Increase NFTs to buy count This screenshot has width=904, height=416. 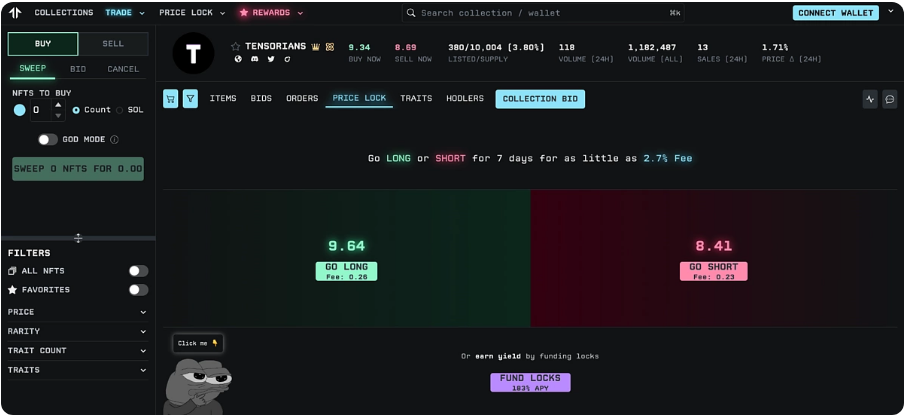pos(58,105)
